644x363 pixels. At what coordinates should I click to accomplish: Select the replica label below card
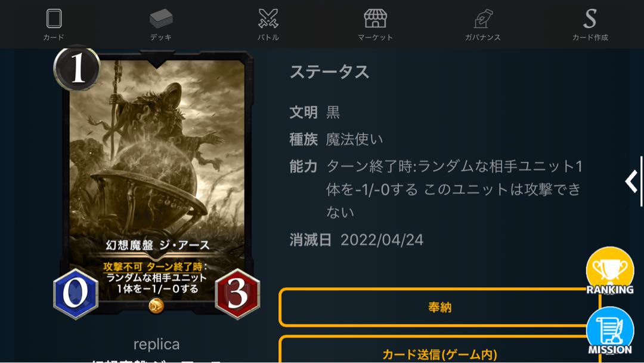(156, 344)
